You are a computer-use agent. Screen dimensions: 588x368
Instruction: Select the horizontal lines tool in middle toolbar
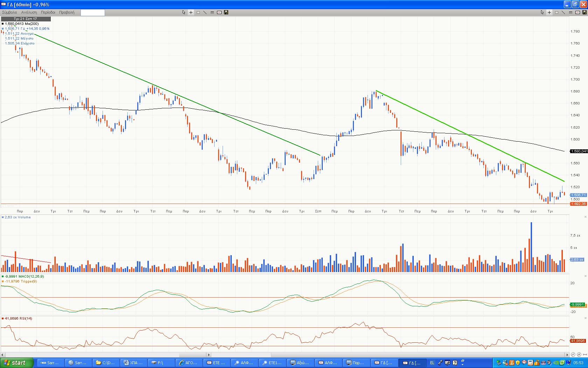212,12
